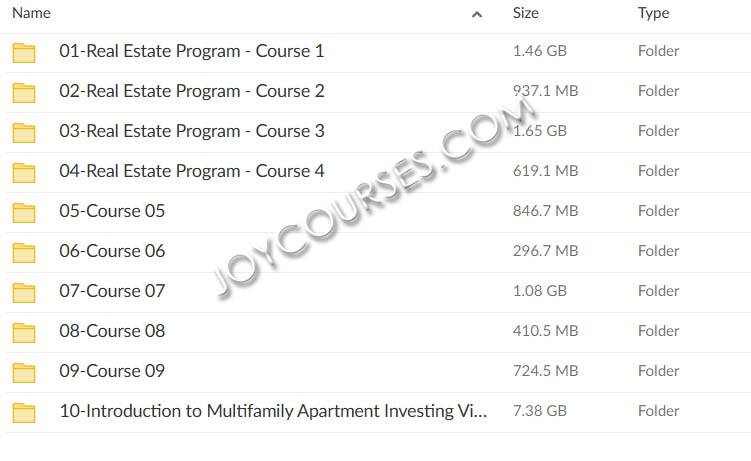Open 01-Real Estate Program - Course 1 name

pyautogui.click(x=192, y=51)
